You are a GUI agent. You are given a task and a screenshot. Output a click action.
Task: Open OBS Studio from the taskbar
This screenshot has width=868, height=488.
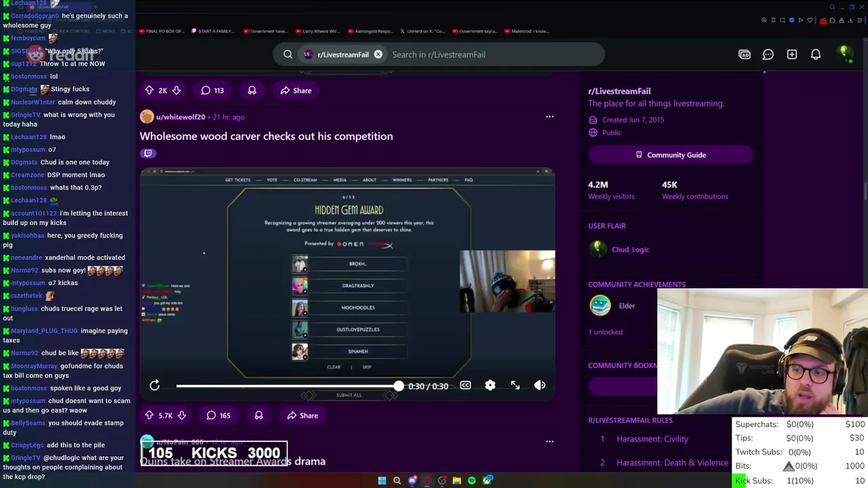pos(441,481)
